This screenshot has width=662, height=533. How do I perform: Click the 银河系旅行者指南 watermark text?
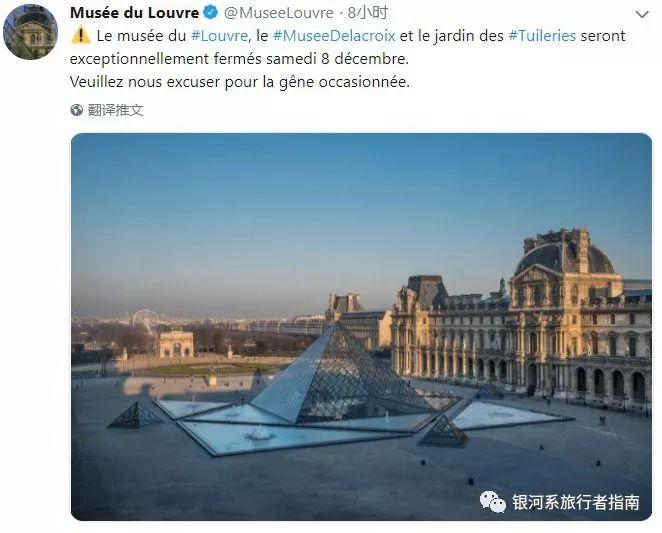(x=576, y=503)
